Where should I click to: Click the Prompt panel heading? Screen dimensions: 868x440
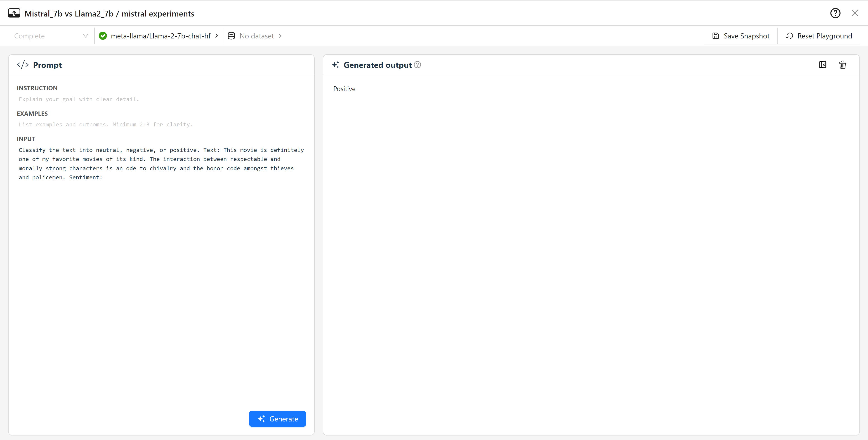pyautogui.click(x=47, y=65)
